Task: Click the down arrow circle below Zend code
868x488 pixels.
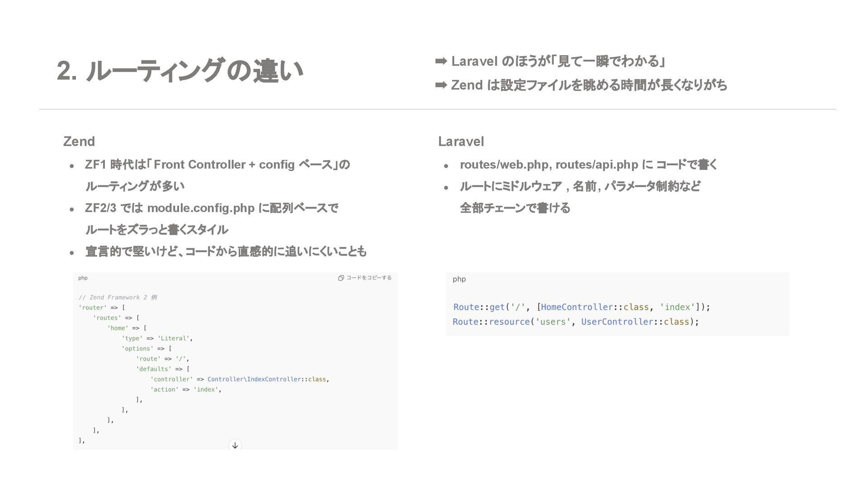Action: coord(235,445)
